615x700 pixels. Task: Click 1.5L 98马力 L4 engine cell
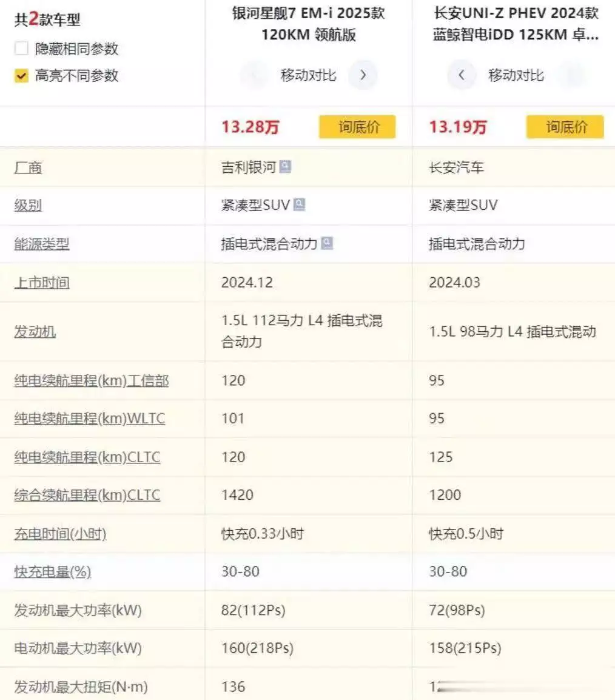[x=512, y=332]
